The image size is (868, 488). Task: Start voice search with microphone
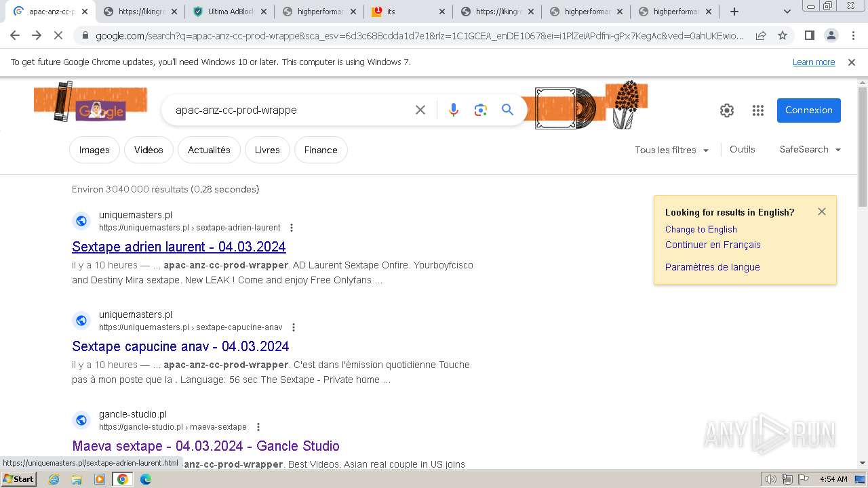(x=454, y=110)
